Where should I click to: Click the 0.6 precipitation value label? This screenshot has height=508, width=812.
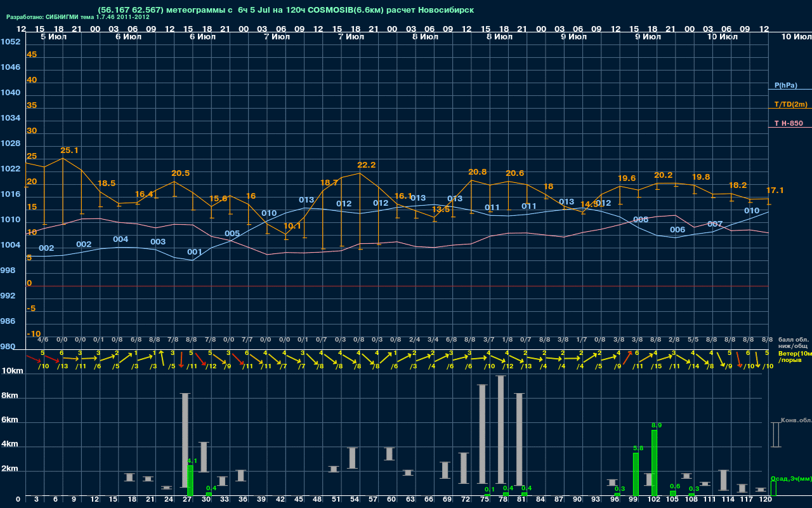click(675, 486)
